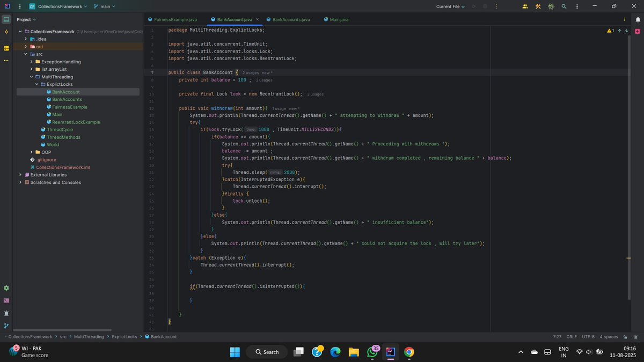The image size is (644, 362).
Task: Click the 4 spaces indent setting
Action: [609, 337]
